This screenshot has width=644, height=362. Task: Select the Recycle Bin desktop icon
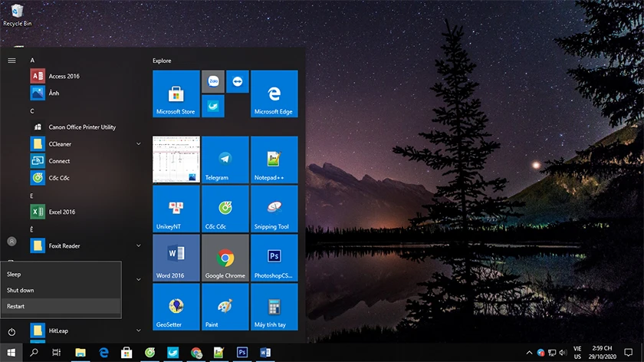tap(17, 15)
